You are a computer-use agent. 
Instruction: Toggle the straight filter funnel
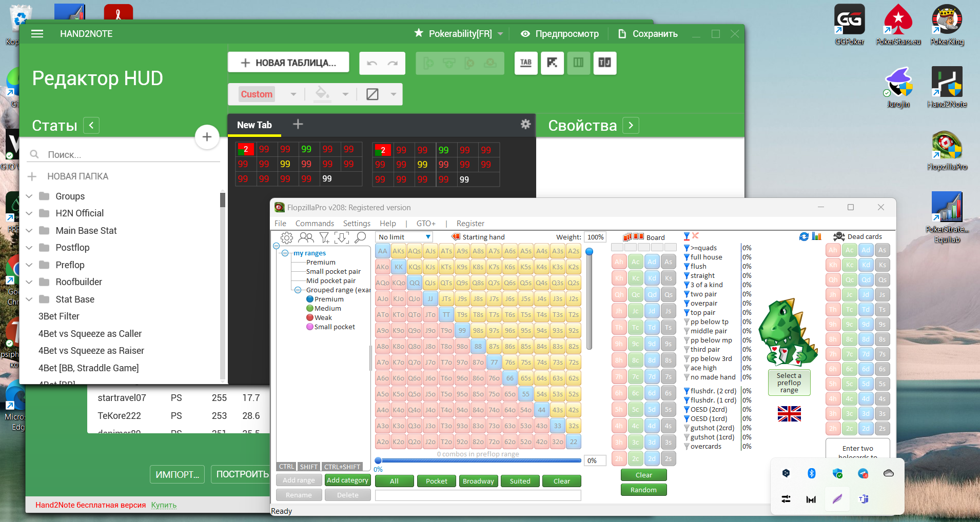pyautogui.click(x=687, y=276)
